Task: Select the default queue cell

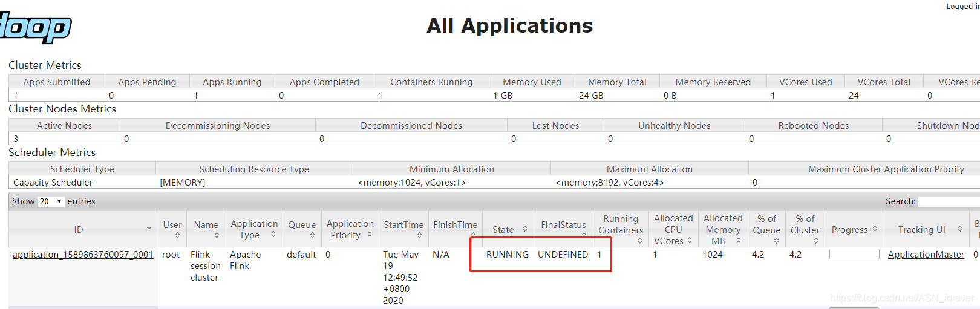Action: click(301, 255)
